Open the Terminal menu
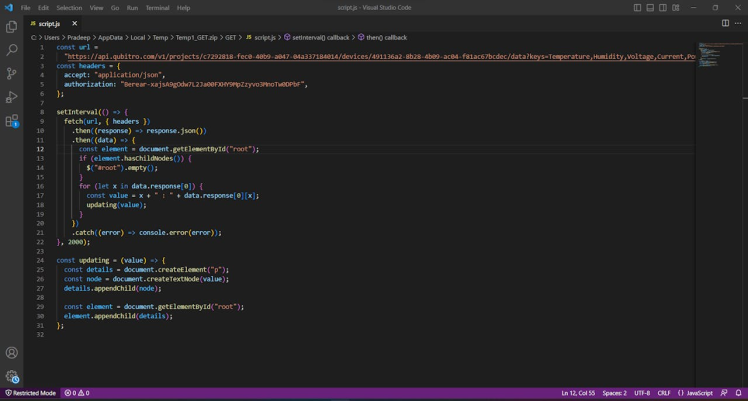Image resolution: width=748 pixels, height=401 pixels. [x=157, y=7]
